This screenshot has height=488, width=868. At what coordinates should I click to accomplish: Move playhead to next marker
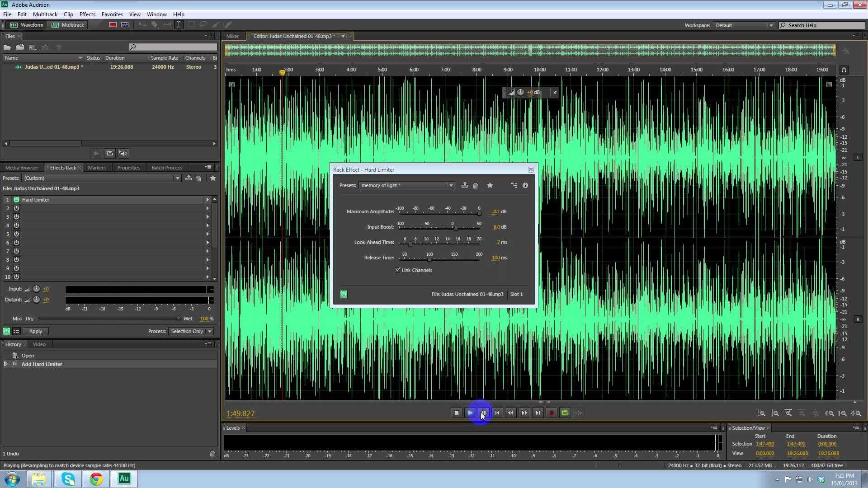coord(538,413)
